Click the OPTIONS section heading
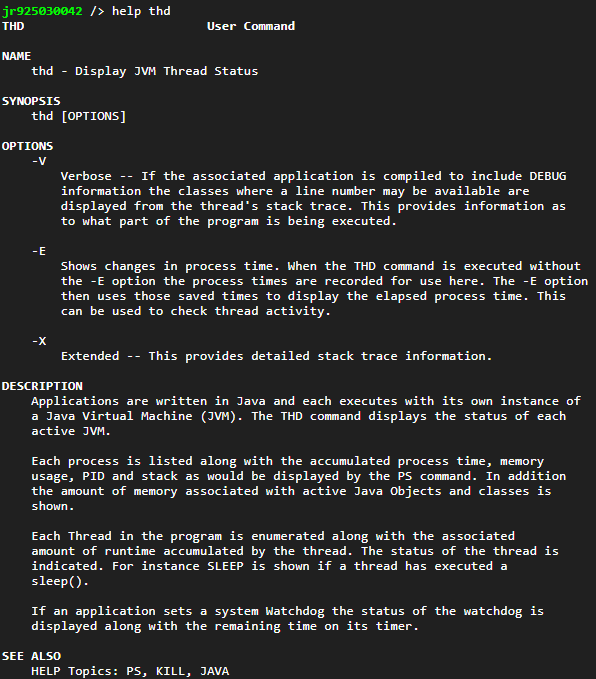Screen dimensions: 596x679 27,146
